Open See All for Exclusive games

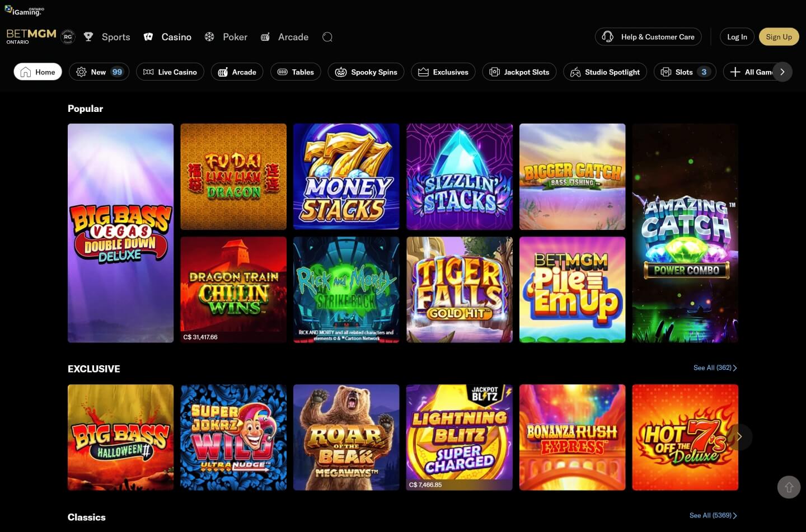pos(714,368)
